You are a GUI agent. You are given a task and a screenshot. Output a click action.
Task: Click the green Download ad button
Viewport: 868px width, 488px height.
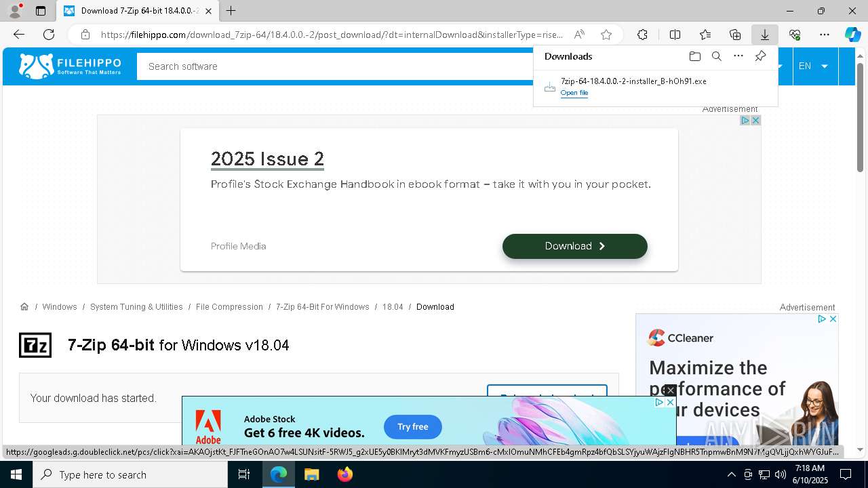[575, 246]
